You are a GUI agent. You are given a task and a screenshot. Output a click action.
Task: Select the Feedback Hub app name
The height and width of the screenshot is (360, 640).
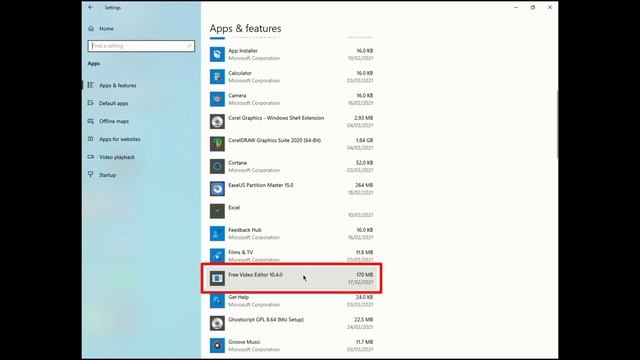pyautogui.click(x=244, y=230)
